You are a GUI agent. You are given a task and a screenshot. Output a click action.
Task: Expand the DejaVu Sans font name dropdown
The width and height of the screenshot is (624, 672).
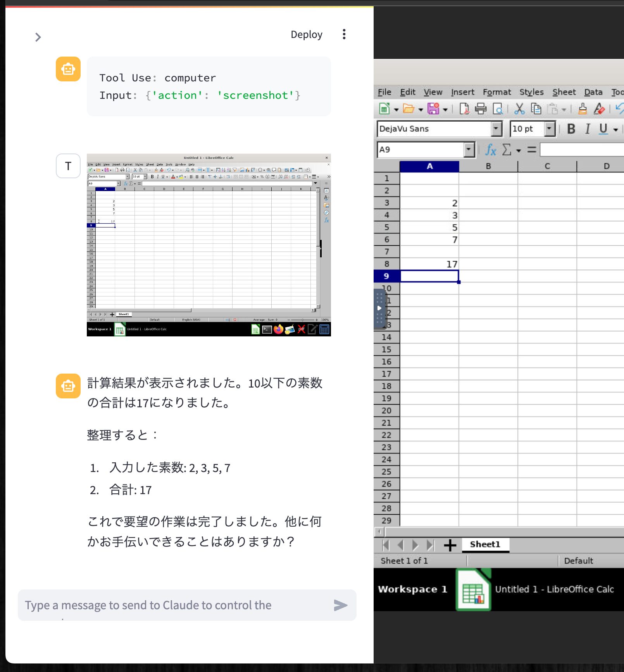point(496,129)
